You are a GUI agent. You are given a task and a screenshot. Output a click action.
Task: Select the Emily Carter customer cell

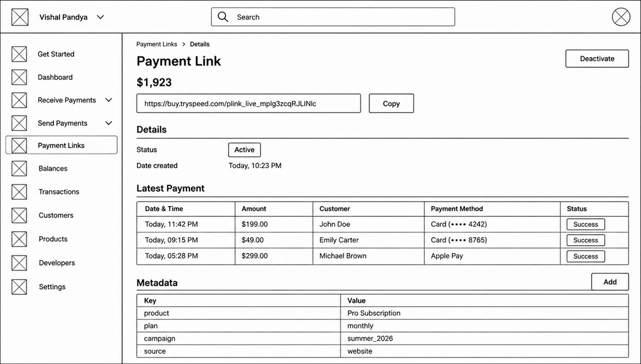[368, 240]
